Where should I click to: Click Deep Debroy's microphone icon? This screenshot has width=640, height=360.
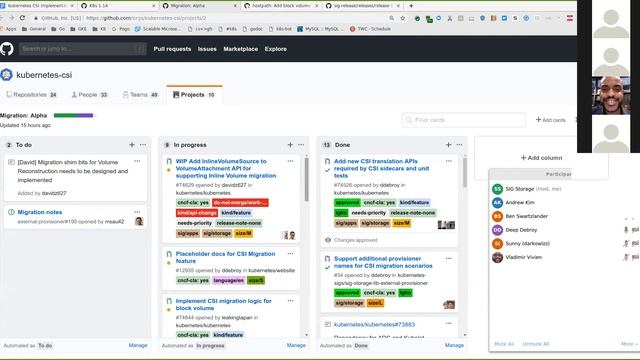coord(626,230)
